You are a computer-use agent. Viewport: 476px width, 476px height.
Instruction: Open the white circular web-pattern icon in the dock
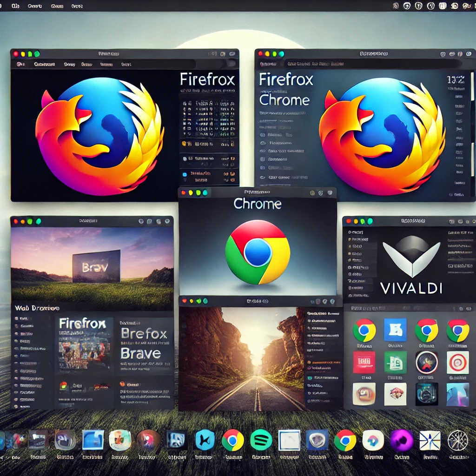pyautogui.click(x=458, y=440)
